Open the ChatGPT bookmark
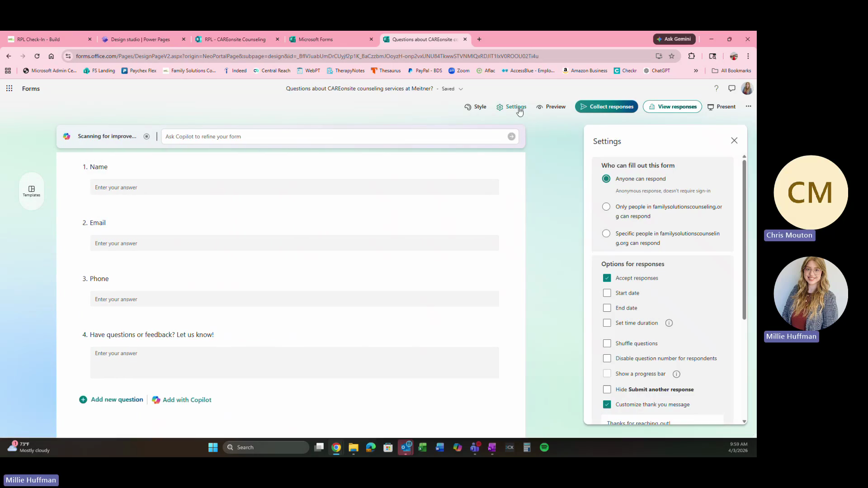This screenshot has height=488, width=868. (x=656, y=70)
